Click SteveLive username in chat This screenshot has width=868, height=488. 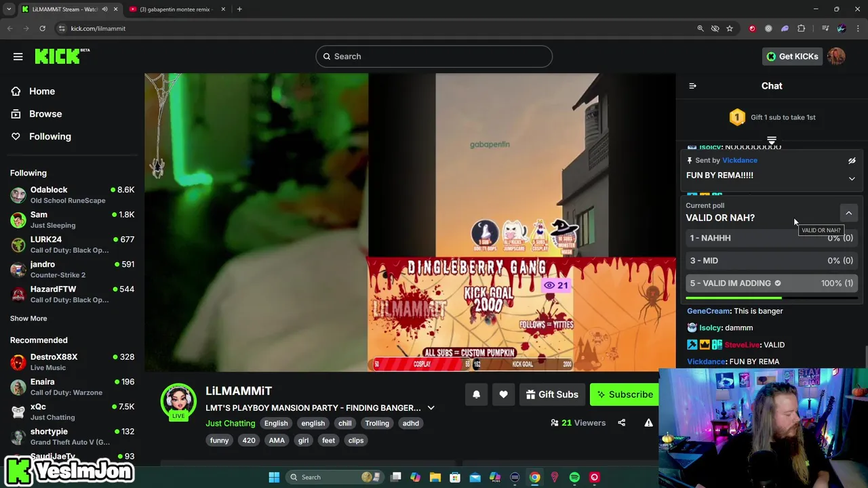coord(742,345)
